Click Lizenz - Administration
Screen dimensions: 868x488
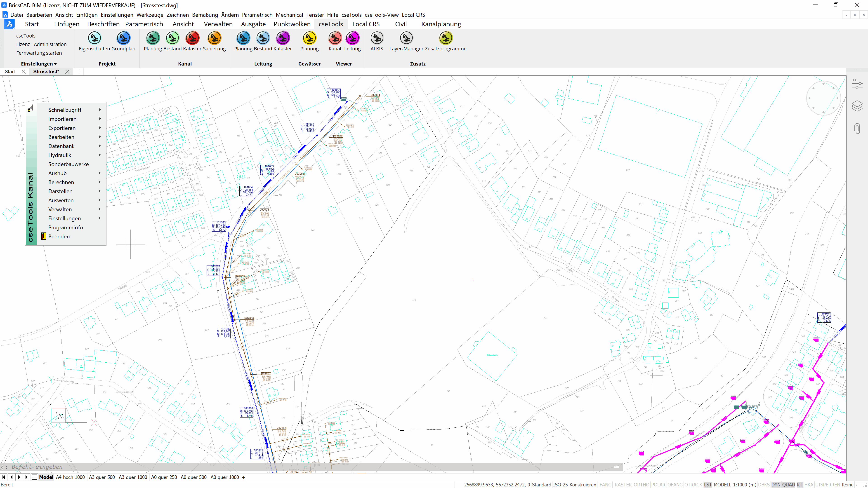click(41, 44)
